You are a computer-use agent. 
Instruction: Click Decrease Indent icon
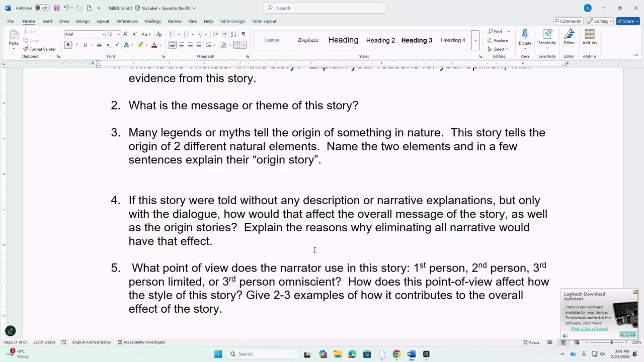[215, 34]
